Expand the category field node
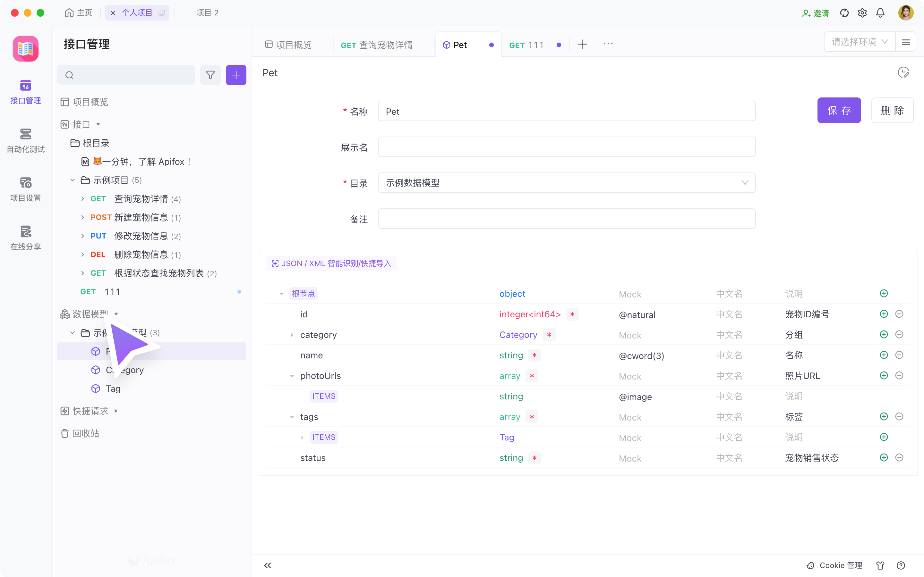 [x=292, y=335]
